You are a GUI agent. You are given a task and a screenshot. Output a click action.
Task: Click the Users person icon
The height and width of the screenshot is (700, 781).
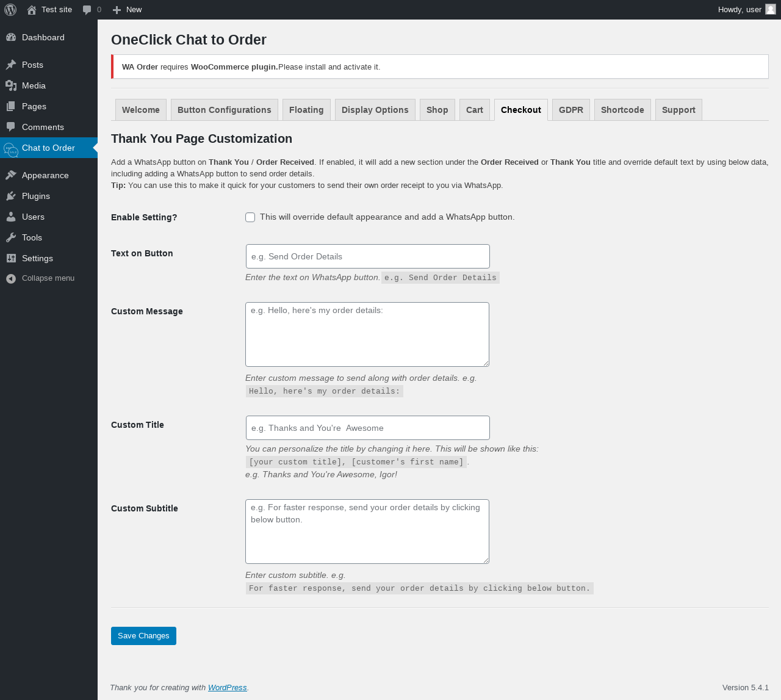click(x=11, y=217)
